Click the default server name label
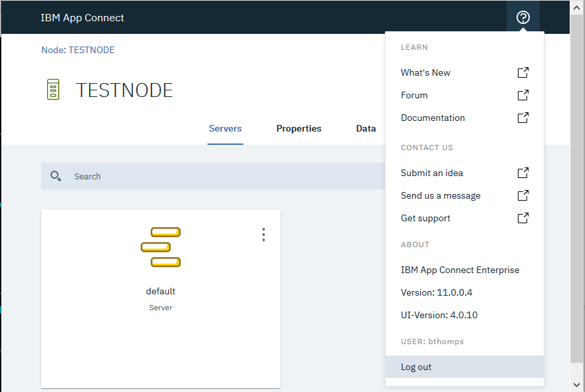The height and width of the screenshot is (392, 585). (160, 291)
